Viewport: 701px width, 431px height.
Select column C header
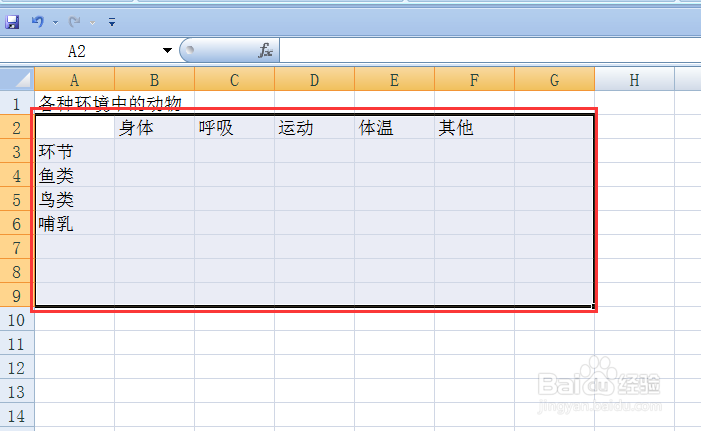tap(235, 80)
